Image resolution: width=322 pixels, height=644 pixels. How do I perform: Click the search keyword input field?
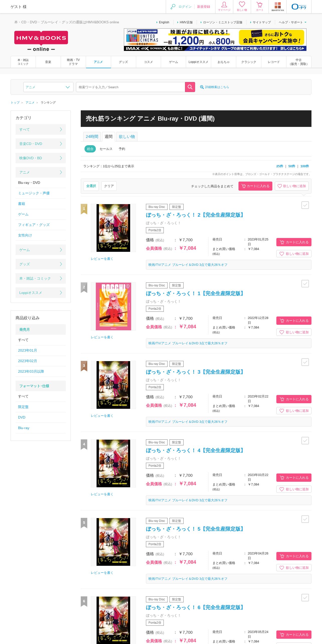[x=130, y=87]
